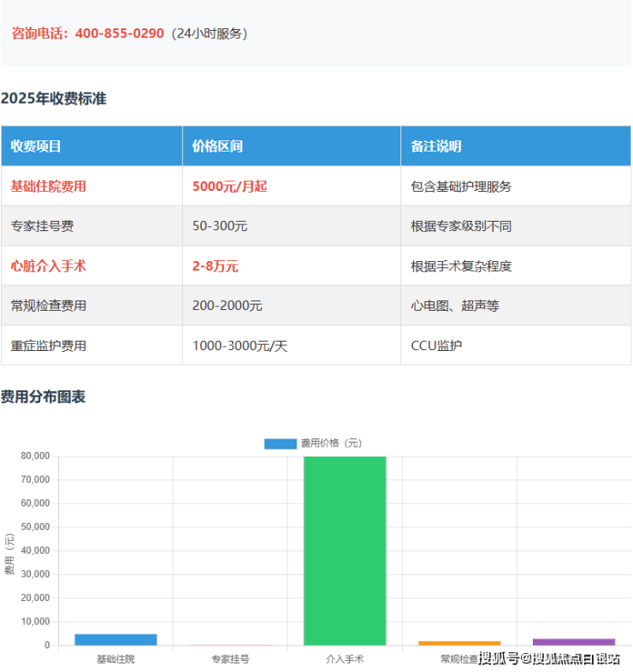Toggle the blue 费用价格 legend swatch
Image resolution: width=633 pixels, height=672 pixels.
(x=280, y=443)
